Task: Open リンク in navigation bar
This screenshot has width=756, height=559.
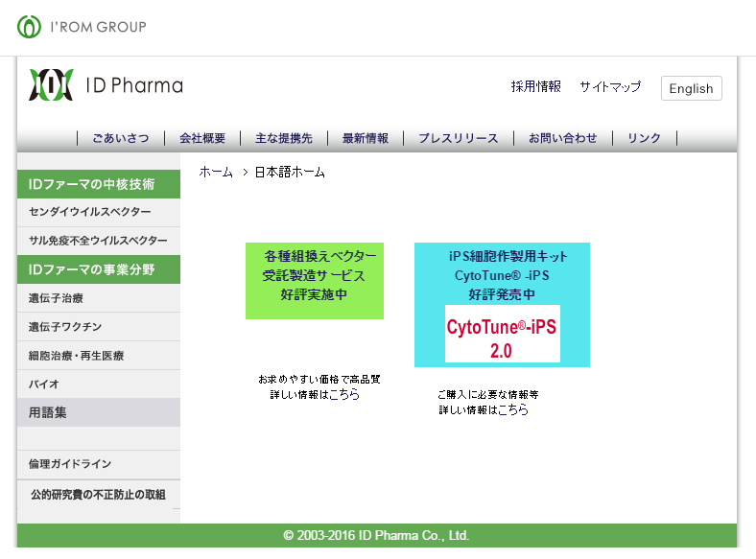Action: pyautogui.click(x=644, y=138)
